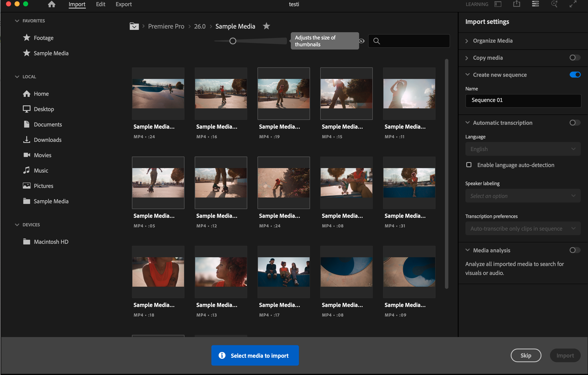The image size is (588, 375).
Task: Open the Quick Export share icon
Action: [516, 4]
